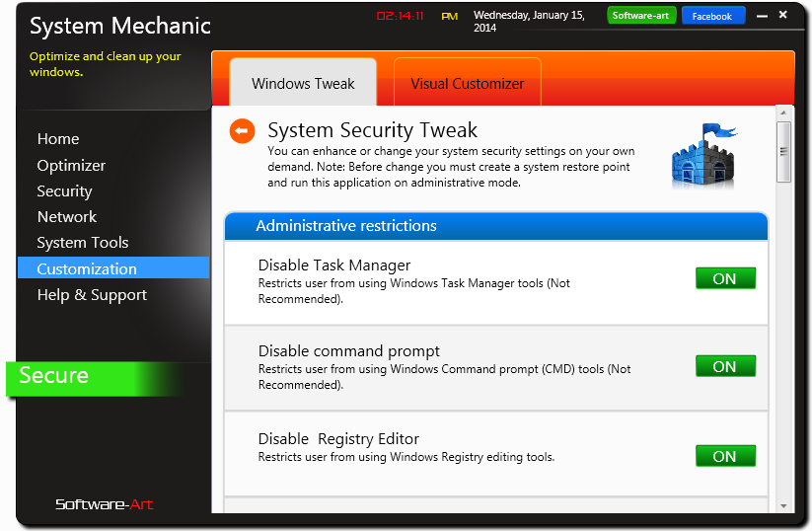Select Customization in sidebar
The height and width of the screenshot is (531, 812).
[x=113, y=268]
